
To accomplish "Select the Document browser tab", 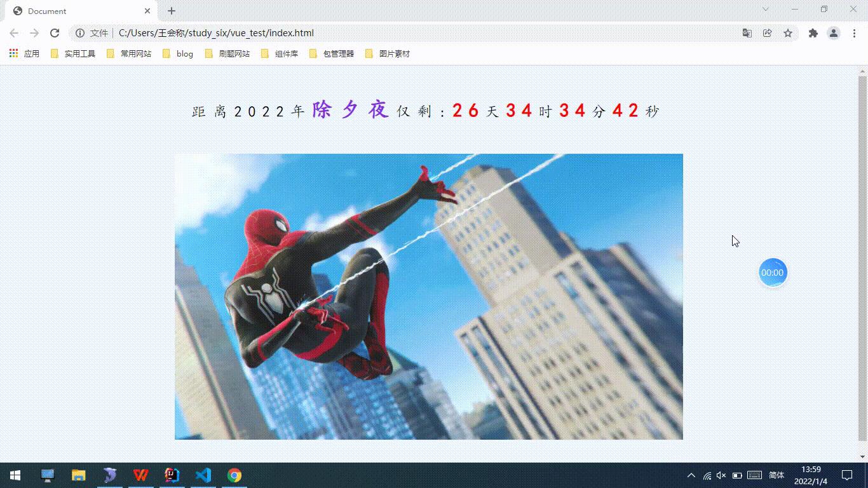I will click(81, 11).
